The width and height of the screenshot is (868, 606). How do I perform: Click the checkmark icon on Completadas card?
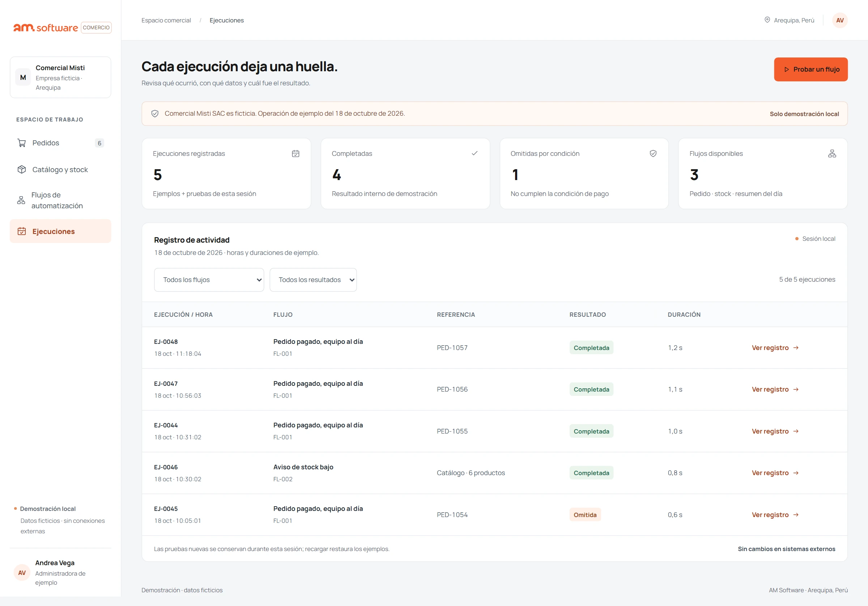click(x=475, y=153)
